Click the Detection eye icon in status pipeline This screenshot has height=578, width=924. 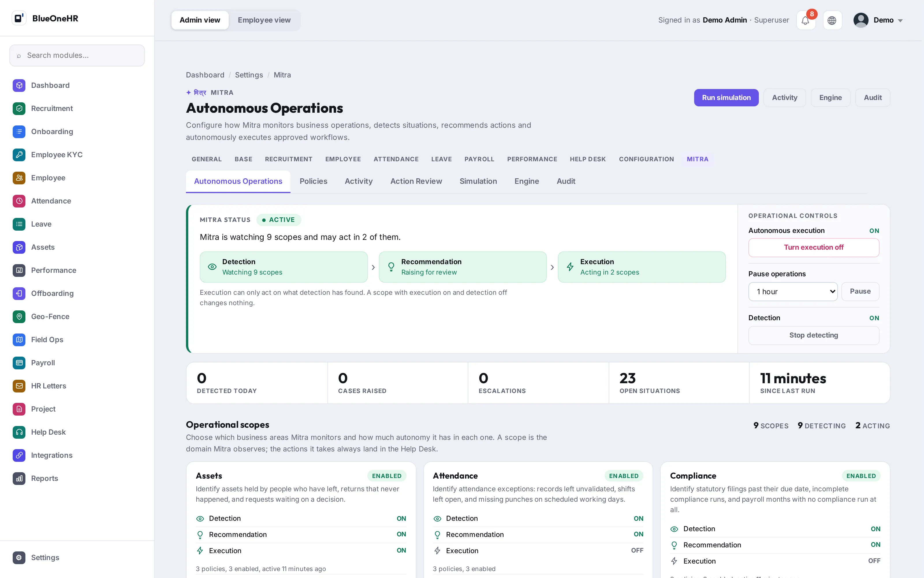pyautogui.click(x=212, y=267)
